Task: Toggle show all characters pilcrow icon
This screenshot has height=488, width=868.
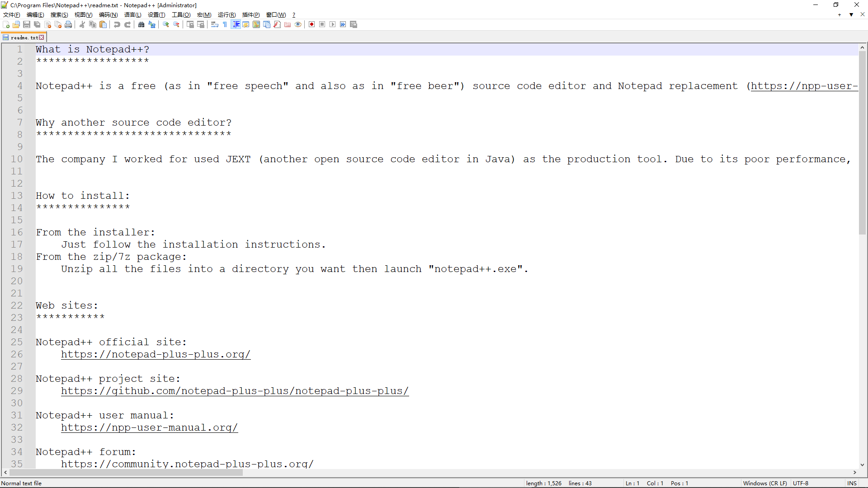Action: point(225,24)
